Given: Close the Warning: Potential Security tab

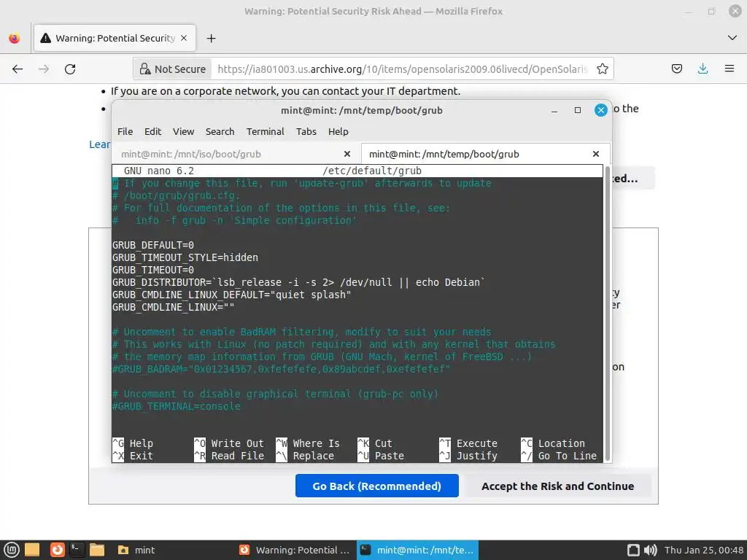Looking at the screenshot, I should click(184, 38).
